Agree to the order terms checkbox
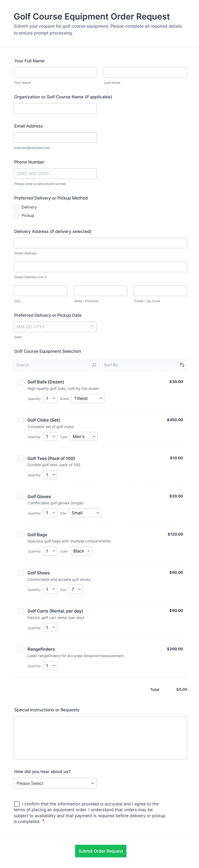This screenshot has height=868, width=199. (17, 804)
